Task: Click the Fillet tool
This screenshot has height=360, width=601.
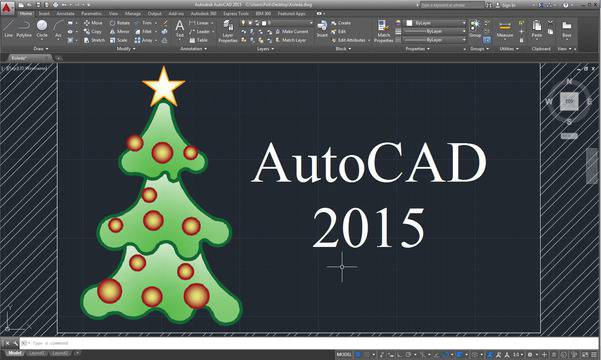Action: [x=143, y=31]
